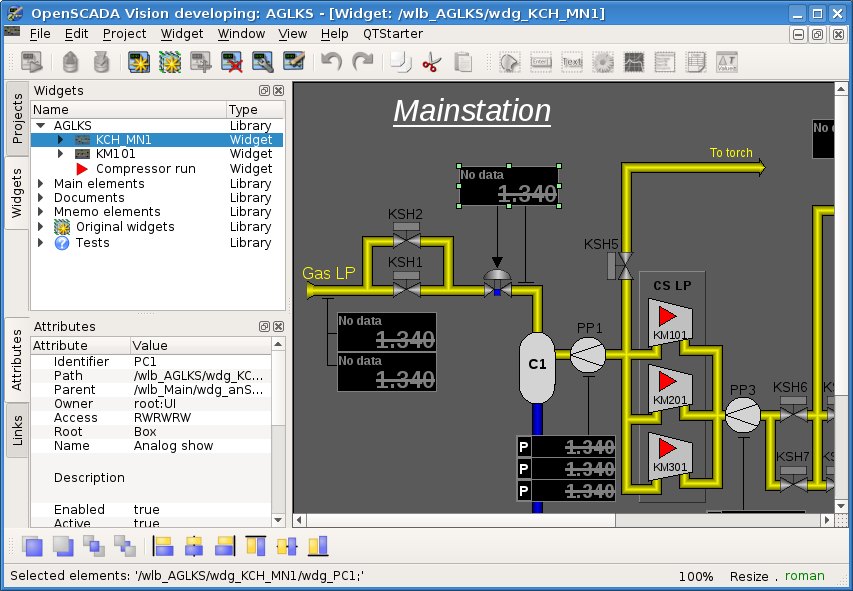Image resolution: width=853 pixels, height=591 pixels.
Task: Expand the Documents library
Action: click(x=41, y=198)
